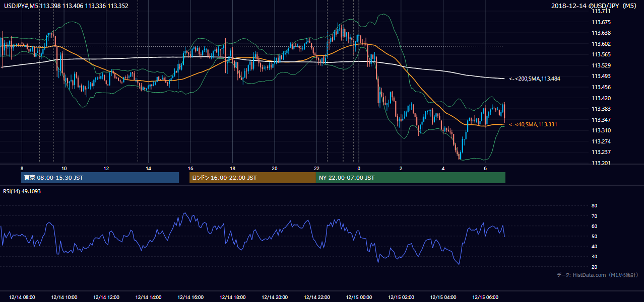The height and width of the screenshot is (302, 644).
Task: Click the bottom time label 12/14 10:00
Action: pyautogui.click(x=64, y=297)
